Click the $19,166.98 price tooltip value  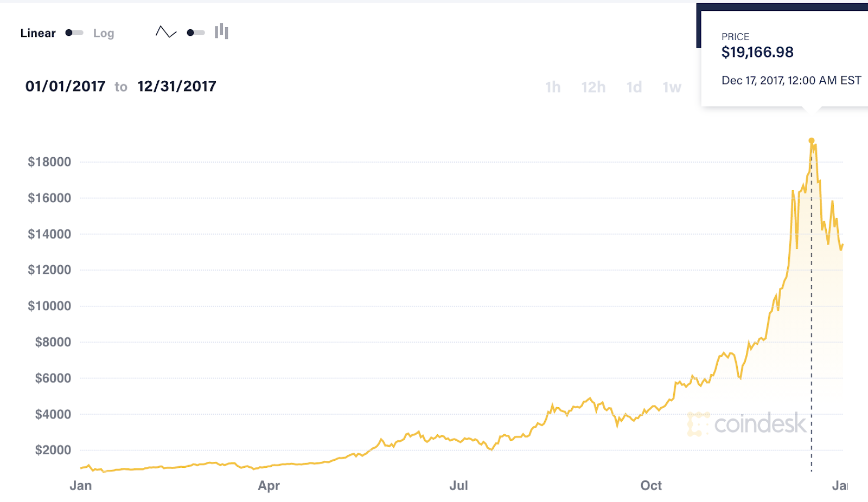coord(757,53)
